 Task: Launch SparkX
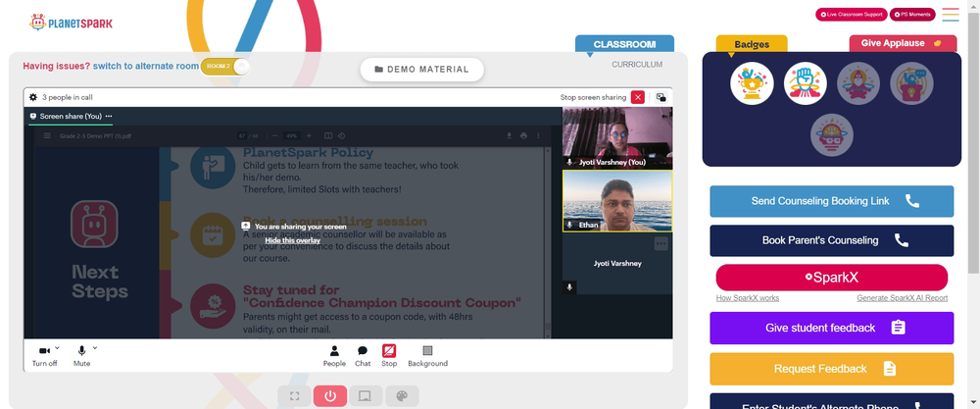coord(831,278)
